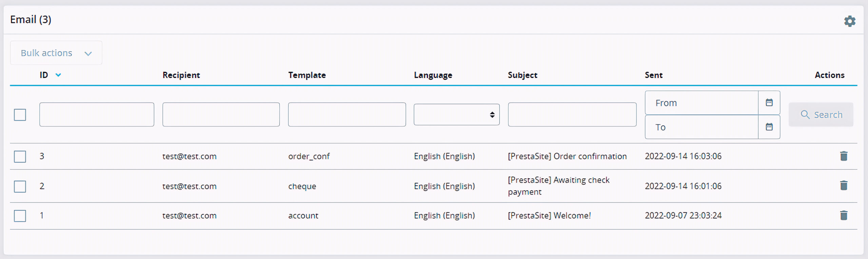868x259 pixels.
Task: Click the Sent From date field
Action: [x=701, y=103]
